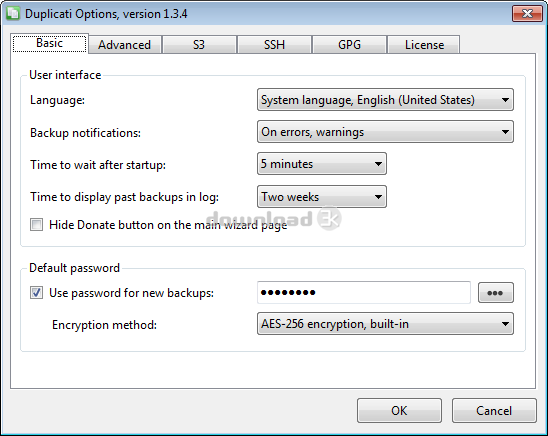View the License tab
Screen dimensions: 548x436
point(424,45)
